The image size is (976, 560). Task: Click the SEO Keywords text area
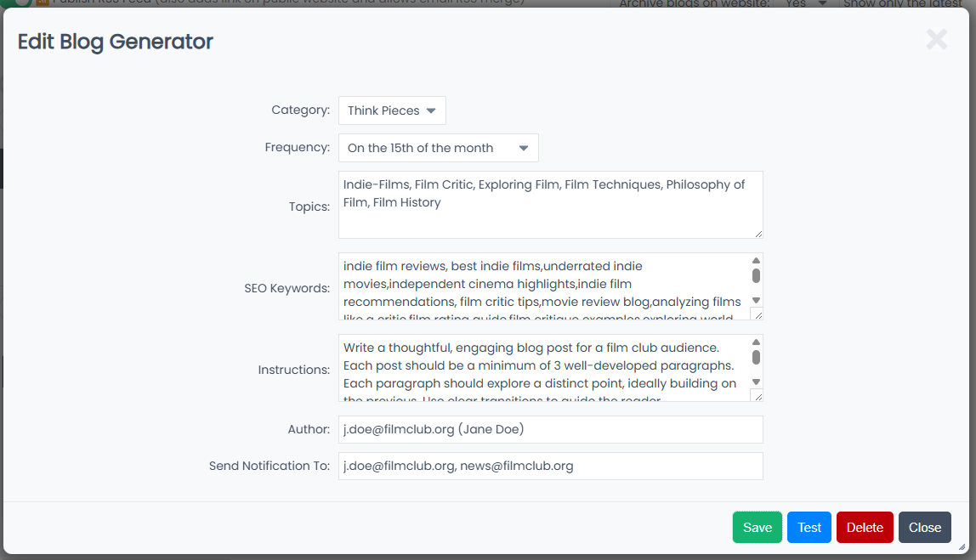point(544,286)
